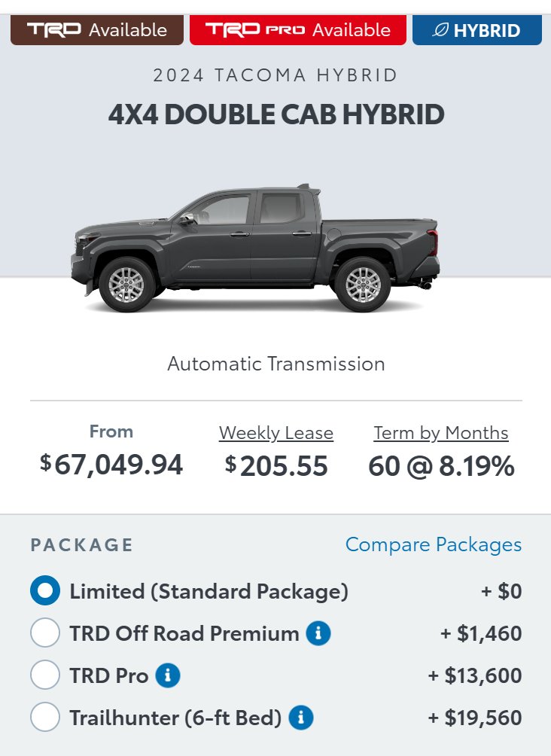Viewport: 551px width, 756px height.
Task: Select TRD Off Road Premium radio button
Action: (45, 633)
